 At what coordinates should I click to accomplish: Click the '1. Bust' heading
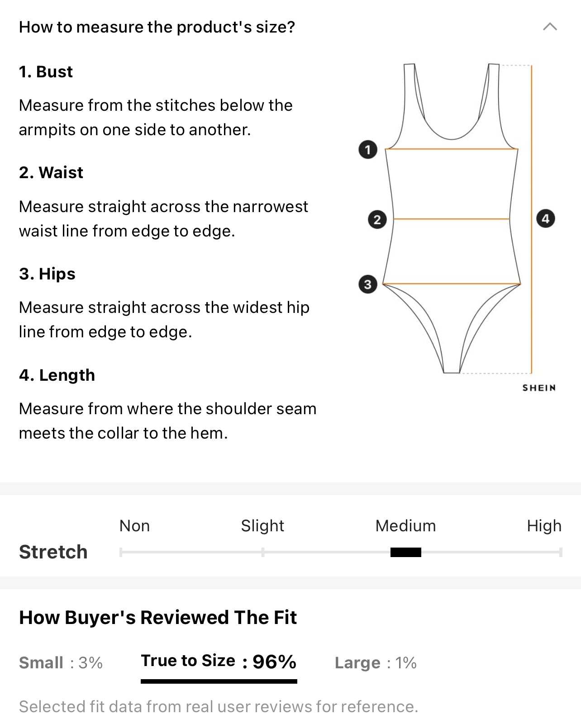pyautogui.click(x=46, y=72)
